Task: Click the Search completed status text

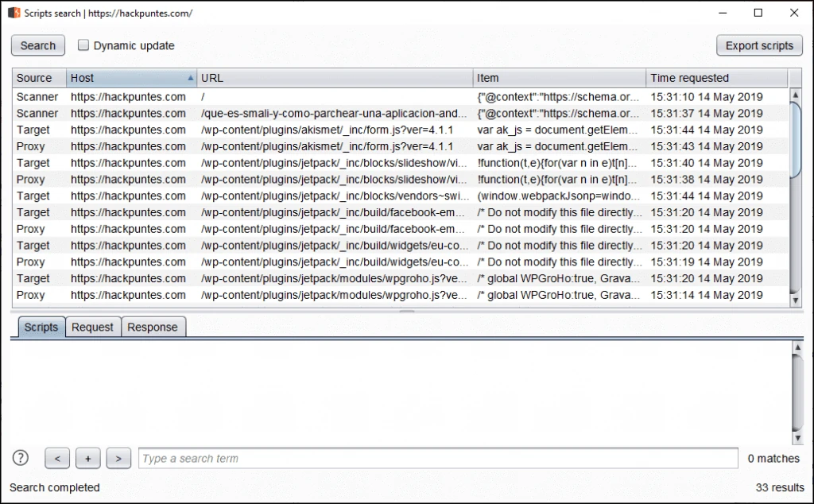Action: point(55,488)
